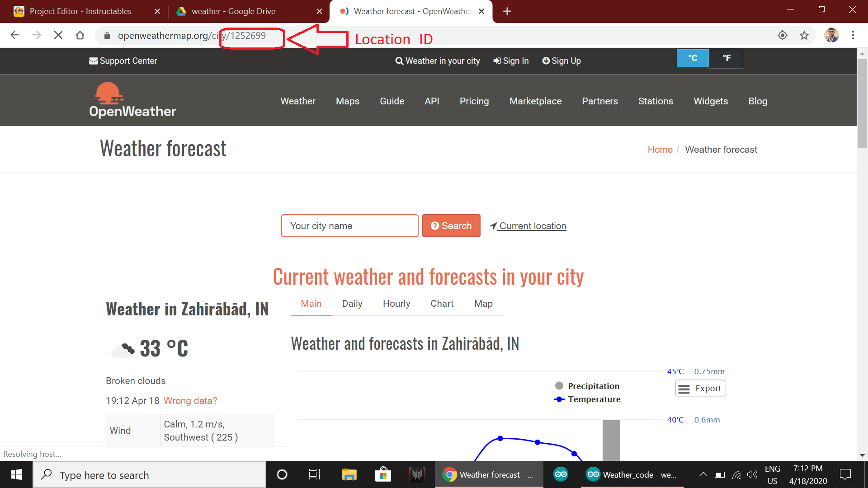Viewport: 868px width, 488px height.
Task: Select the Map forecast tab
Action: 483,304
